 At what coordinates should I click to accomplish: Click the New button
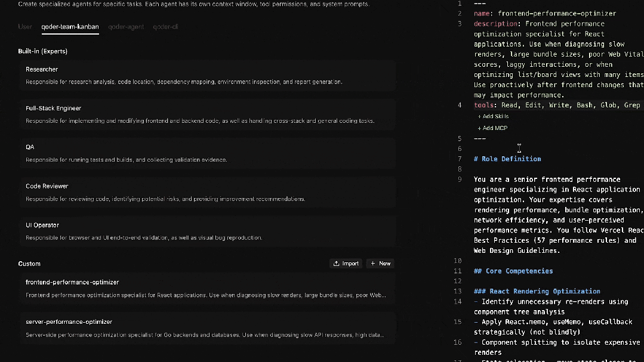pos(380,264)
